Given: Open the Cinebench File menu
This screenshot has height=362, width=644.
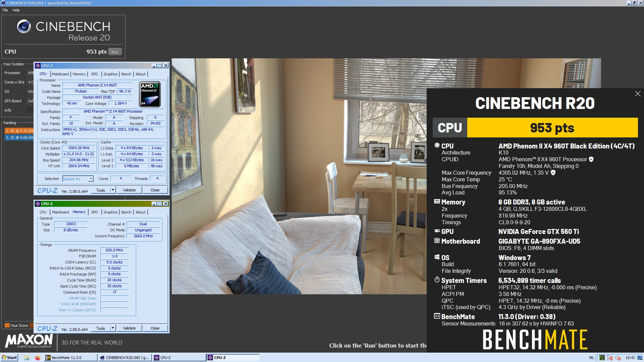Looking at the screenshot, I should coord(5,10).
